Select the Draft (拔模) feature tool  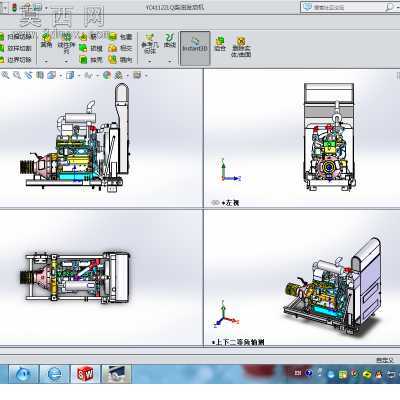pos(91,48)
